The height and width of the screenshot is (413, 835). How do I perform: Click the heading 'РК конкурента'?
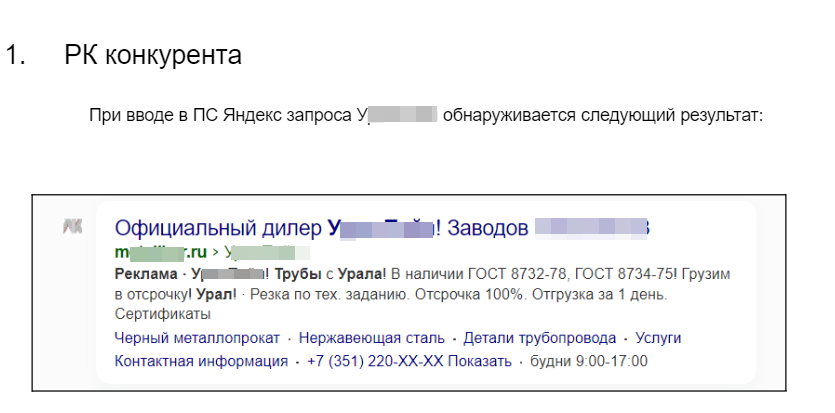click(x=152, y=54)
